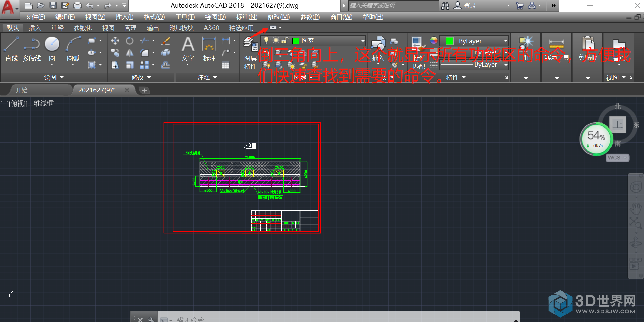
Task: Select the Mirror tool
Action: click(130, 52)
